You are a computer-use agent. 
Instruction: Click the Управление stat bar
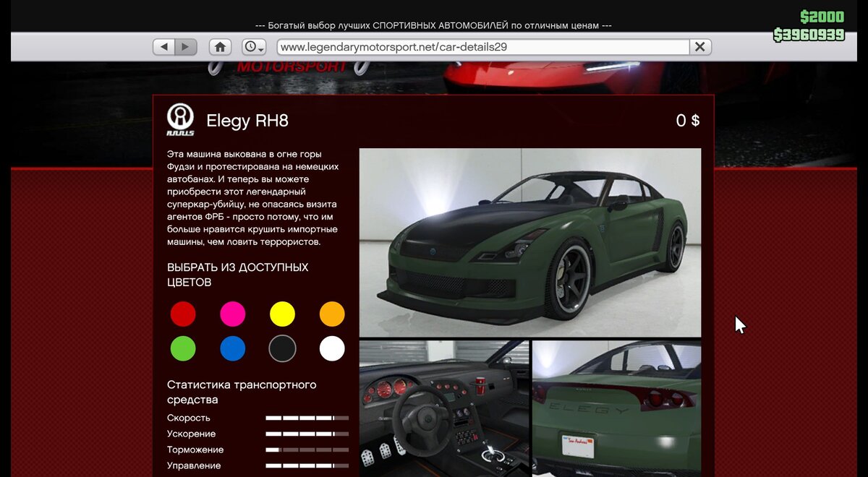point(307,465)
